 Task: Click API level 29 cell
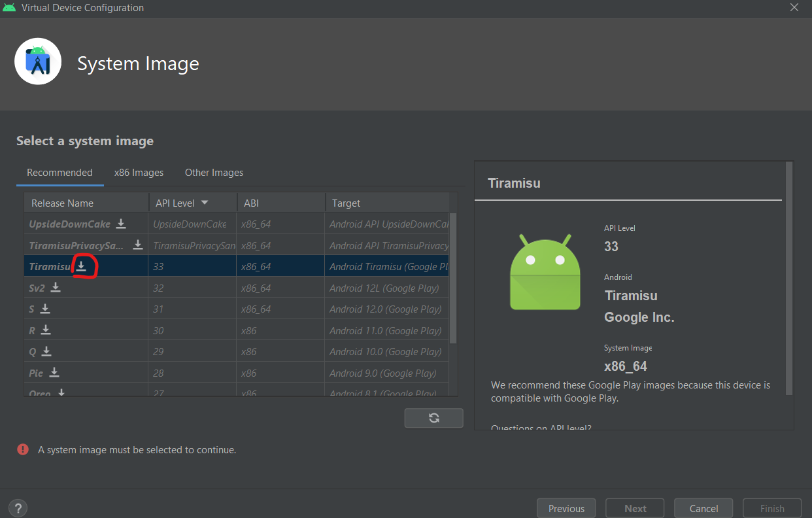click(193, 351)
